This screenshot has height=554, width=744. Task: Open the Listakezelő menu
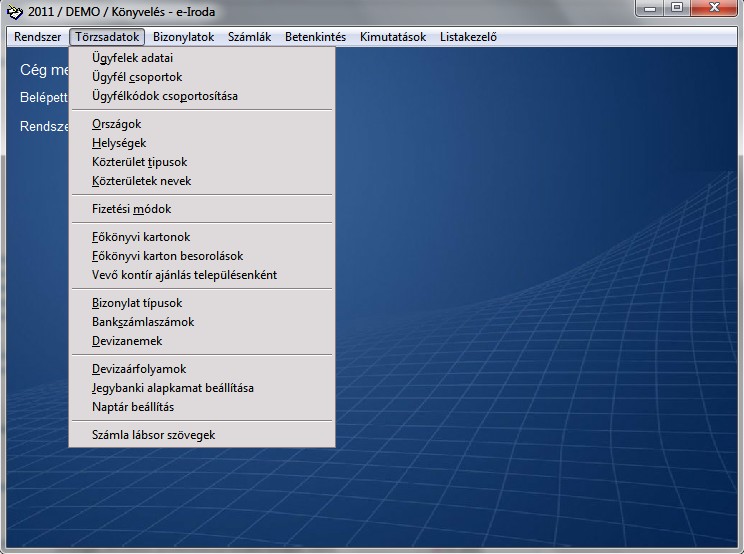point(468,37)
